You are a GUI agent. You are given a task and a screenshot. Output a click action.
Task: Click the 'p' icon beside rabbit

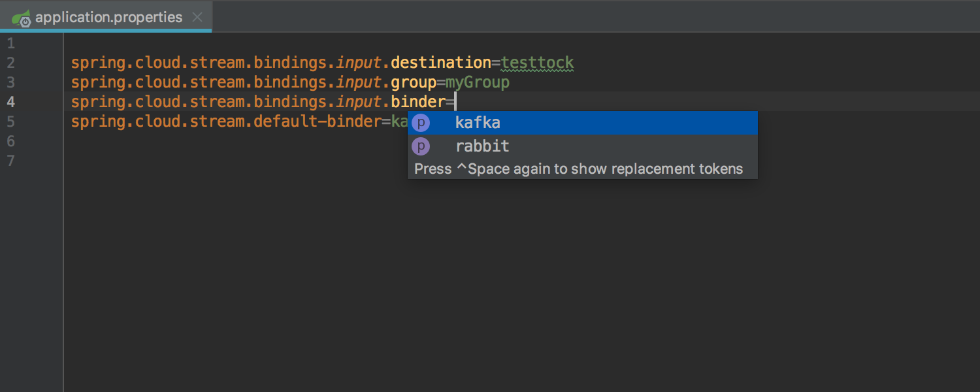click(x=421, y=146)
